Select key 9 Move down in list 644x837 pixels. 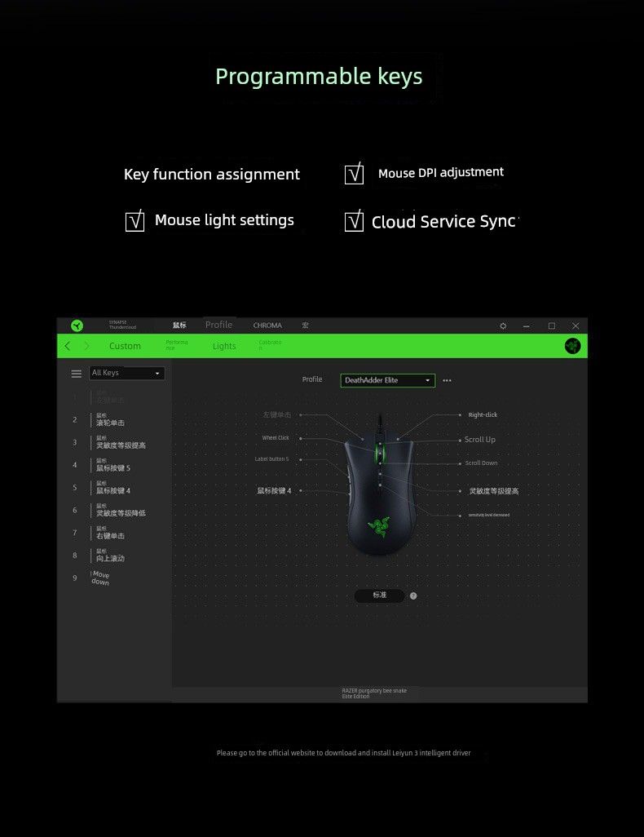[x=100, y=578]
